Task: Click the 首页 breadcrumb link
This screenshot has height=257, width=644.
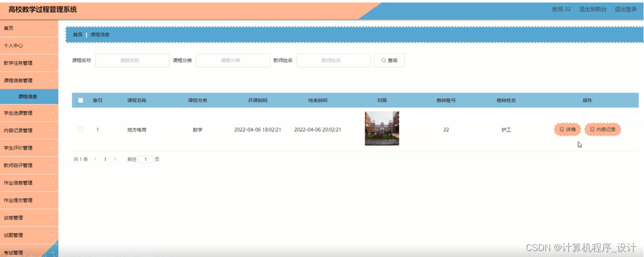Action: pos(78,34)
